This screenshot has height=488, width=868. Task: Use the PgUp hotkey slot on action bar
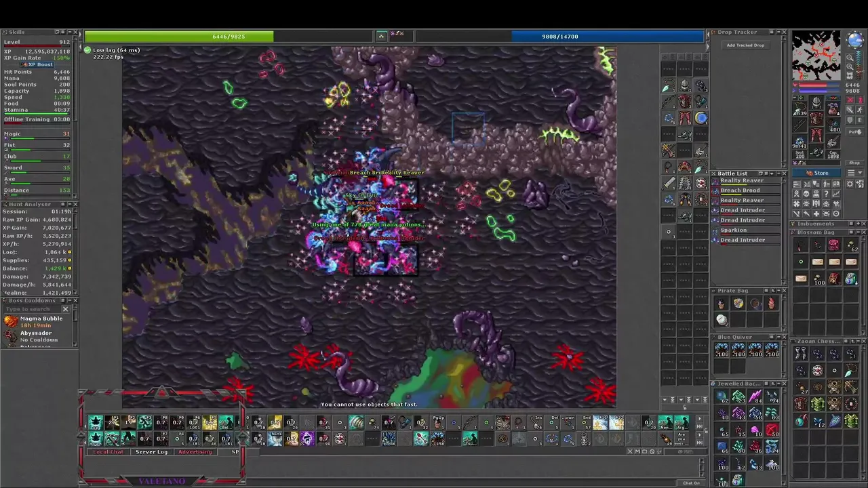coord(437,422)
